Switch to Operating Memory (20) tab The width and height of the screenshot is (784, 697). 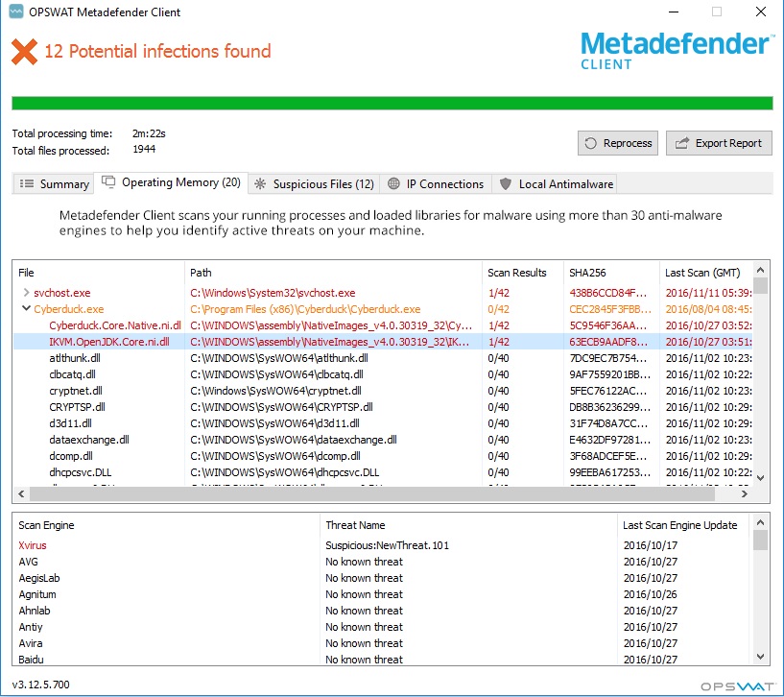pyautogui.click(x=172, y=182)
